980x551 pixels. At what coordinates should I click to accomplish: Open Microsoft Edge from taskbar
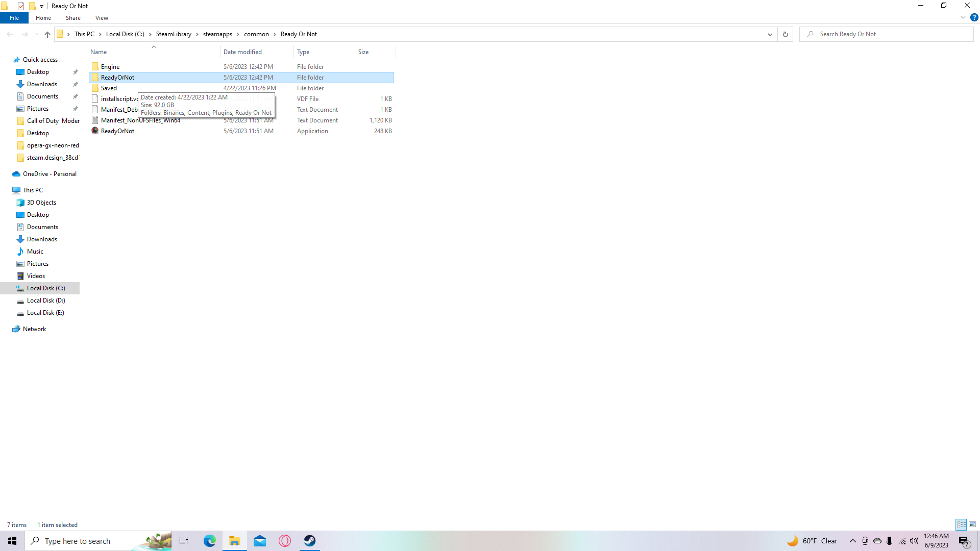tap(209, 541)
